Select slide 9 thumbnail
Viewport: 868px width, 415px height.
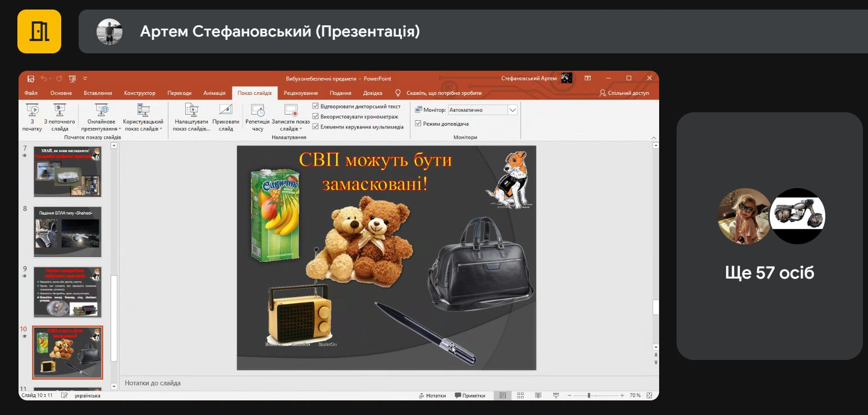coord(67,292)
